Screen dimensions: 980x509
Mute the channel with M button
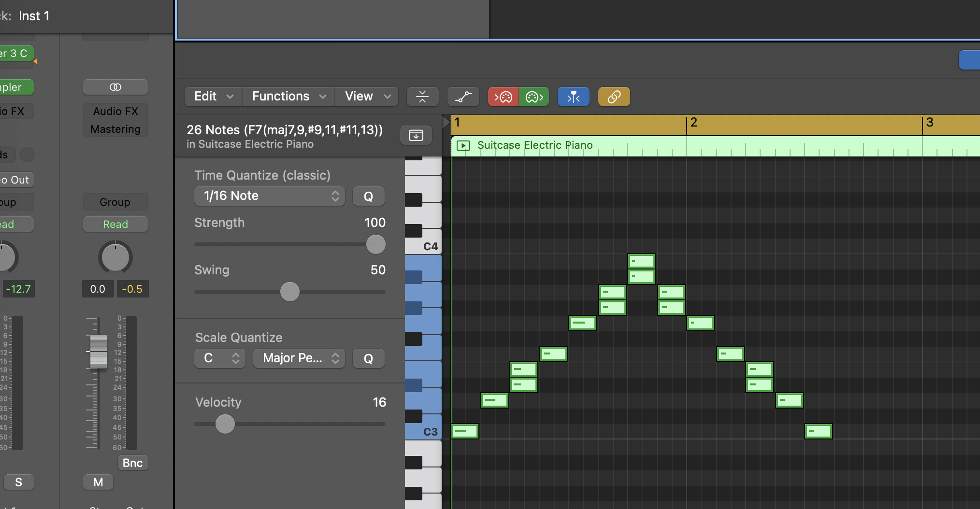(98, 482)
